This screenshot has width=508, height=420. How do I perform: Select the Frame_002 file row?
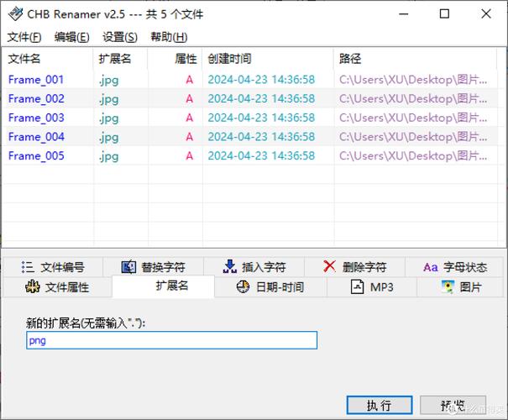(x=249, y=98)
